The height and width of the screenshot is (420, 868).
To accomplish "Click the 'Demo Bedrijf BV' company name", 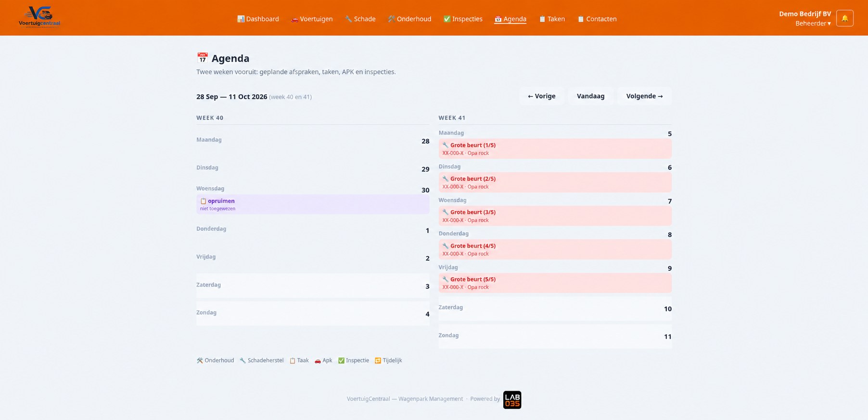I will pos(805,13).
